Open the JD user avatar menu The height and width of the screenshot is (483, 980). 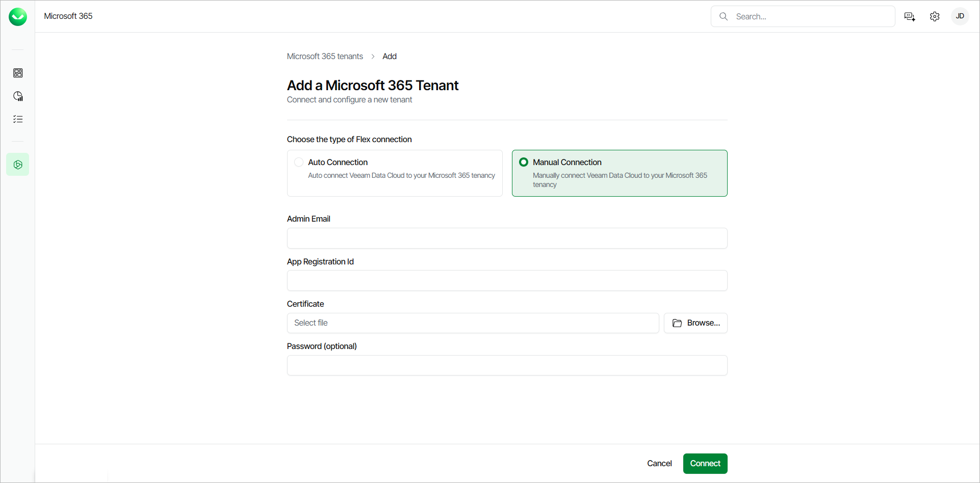(x=960, y=16)
